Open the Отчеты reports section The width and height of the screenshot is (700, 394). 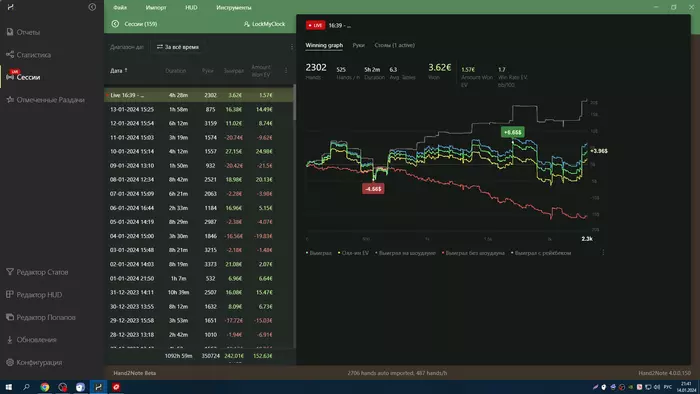(23, 32)
